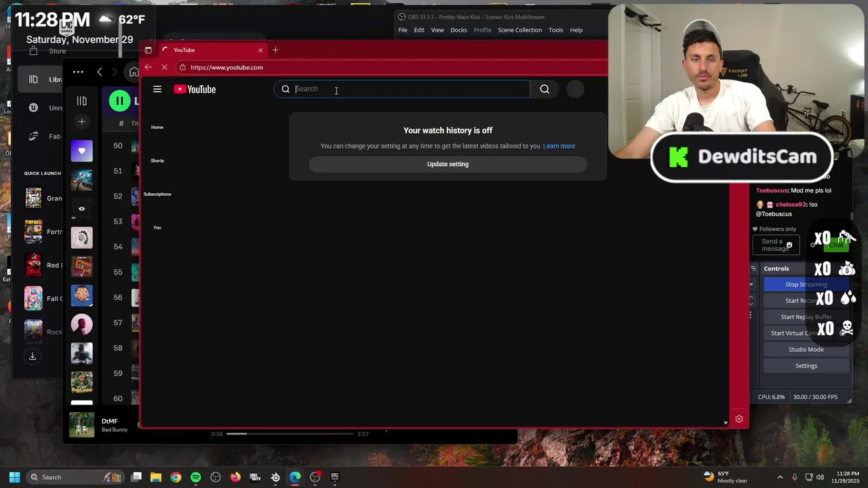The width and height of the screenshot is (868, 488).
Task: Launch Fortnite from Epic quick launch
Action: (43, 232)
